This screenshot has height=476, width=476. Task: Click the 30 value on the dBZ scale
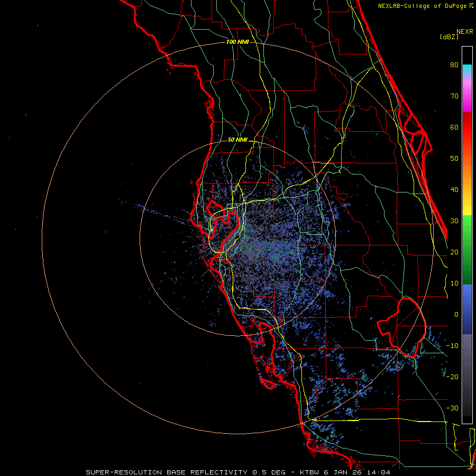coord(454,221)
